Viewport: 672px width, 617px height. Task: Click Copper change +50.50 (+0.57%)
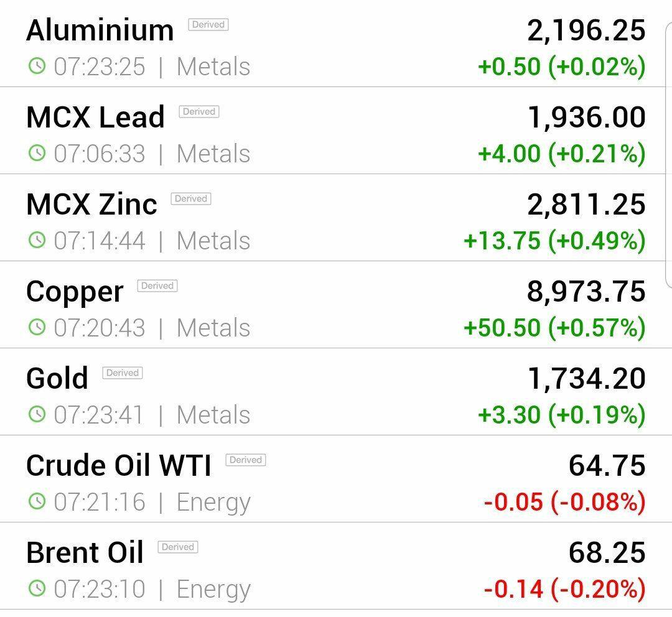[x=554, y=327]
